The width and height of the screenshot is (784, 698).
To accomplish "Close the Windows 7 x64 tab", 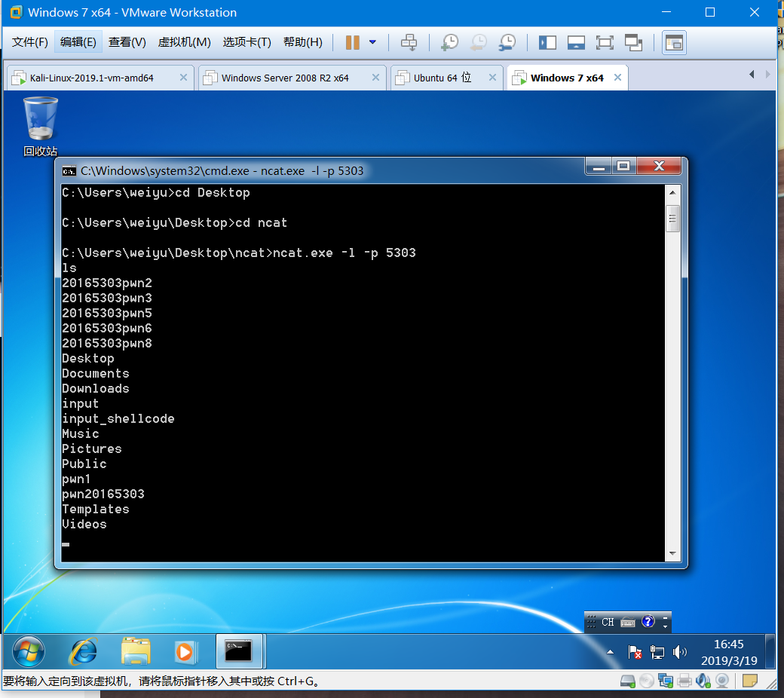I will point(618,78).
